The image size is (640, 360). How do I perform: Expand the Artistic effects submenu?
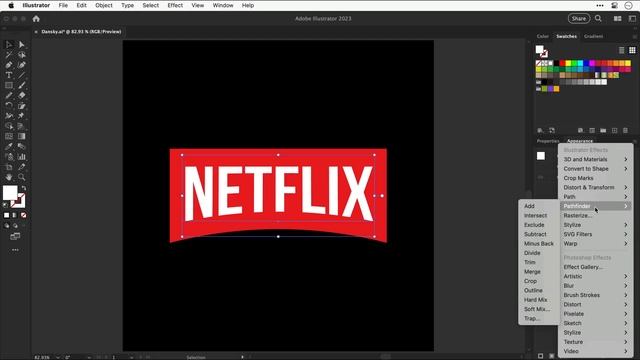pyautogui.click(x=596, y=276)
